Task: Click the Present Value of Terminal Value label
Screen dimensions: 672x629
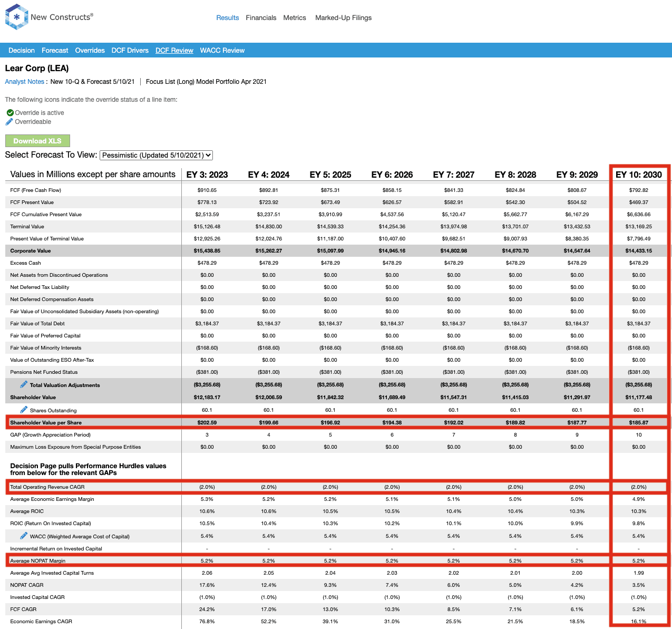Action: click(47, 239)
